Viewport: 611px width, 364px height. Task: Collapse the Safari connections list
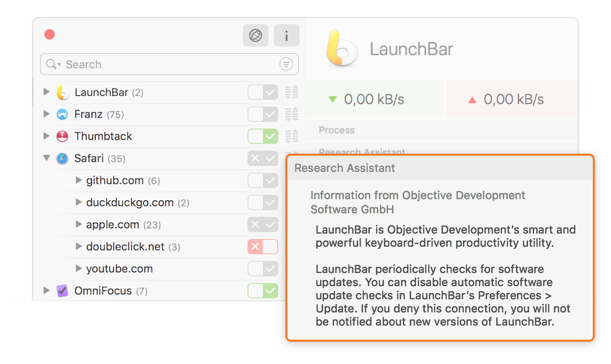tap(47, 158)
